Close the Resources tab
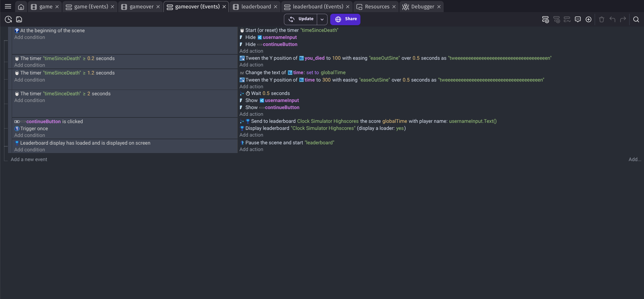Viewport: 644px width, 299px height. pos(394,7)
